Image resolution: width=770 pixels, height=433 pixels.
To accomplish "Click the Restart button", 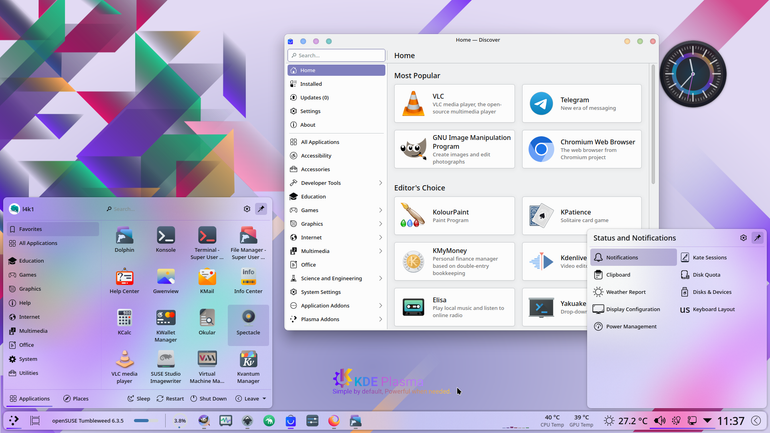I will pos(170,399).
